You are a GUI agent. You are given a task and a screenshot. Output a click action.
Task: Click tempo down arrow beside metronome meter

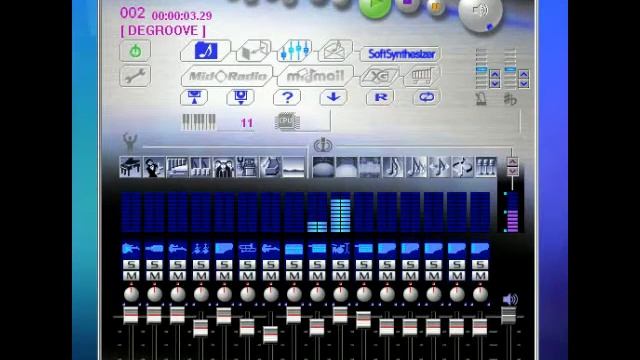(x=495, y=83)
